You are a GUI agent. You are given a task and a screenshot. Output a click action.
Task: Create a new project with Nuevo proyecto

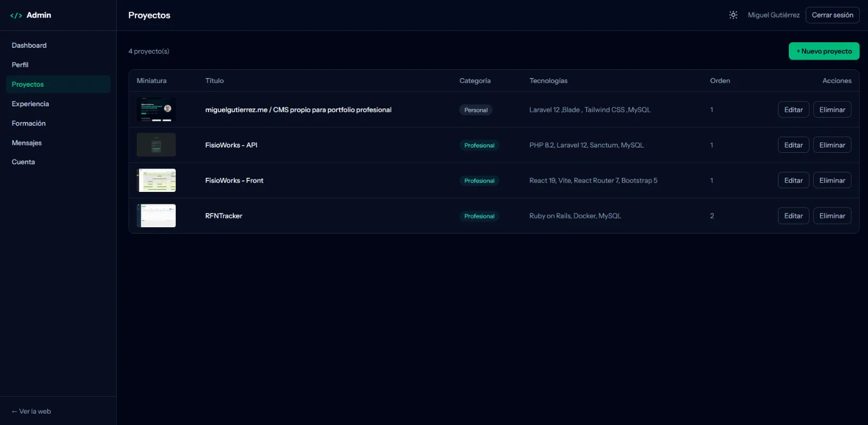pyautogui.click(x=824, y=51)
